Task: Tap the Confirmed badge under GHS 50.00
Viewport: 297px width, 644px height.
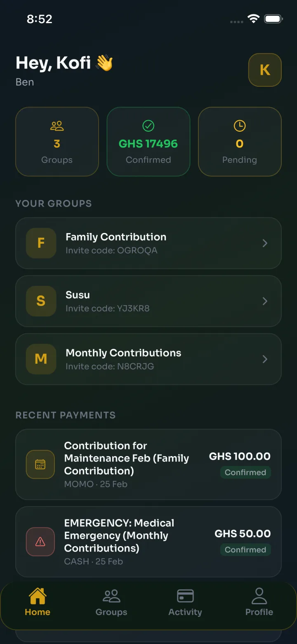Action: (245, 550)
